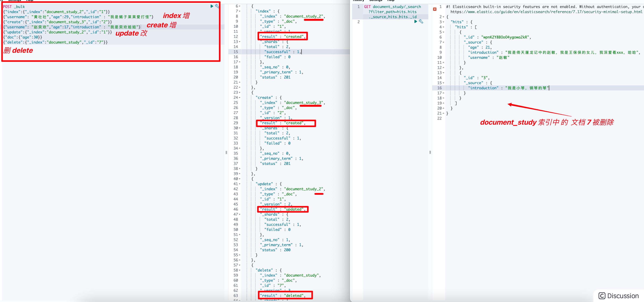The height and width of the screenshot is (302, 644).
Task: Click "_primary_term" : 1 at line 36
Action: 281,158
